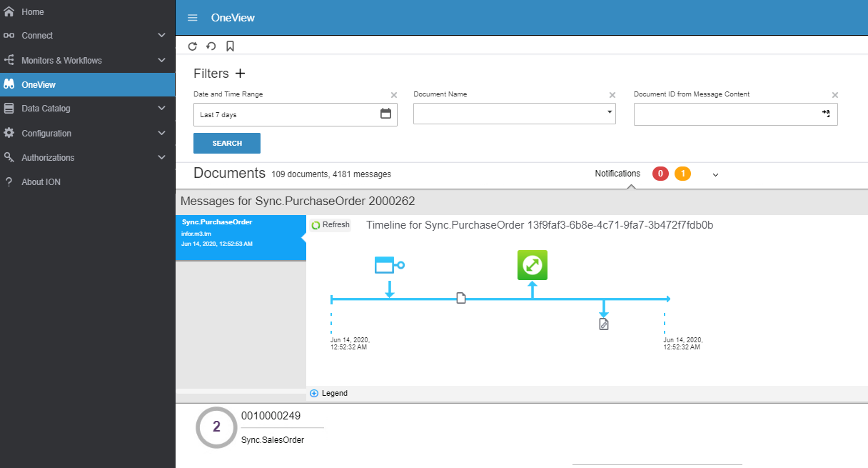Expand the Connect sidebar menu
Viewport: 868px width, 468px height.
[161, 36]
